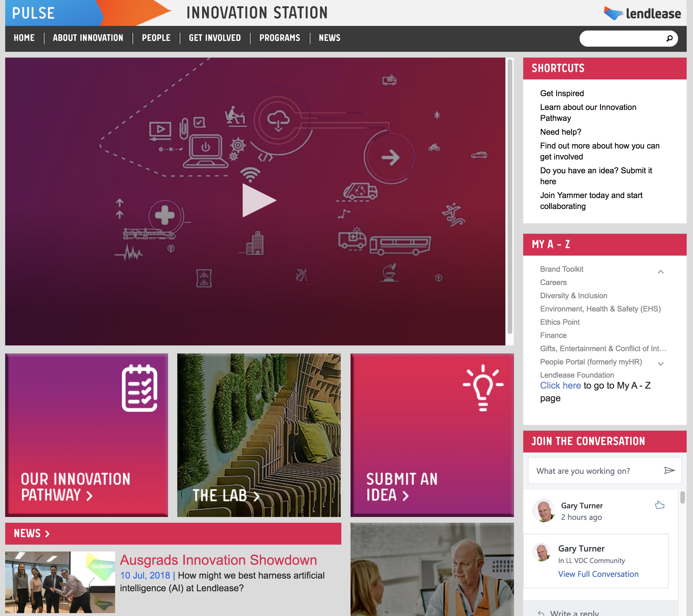Open Join Yammer today shortcut
This screenshot has height=616, width=693.
(x=591, y=201)
